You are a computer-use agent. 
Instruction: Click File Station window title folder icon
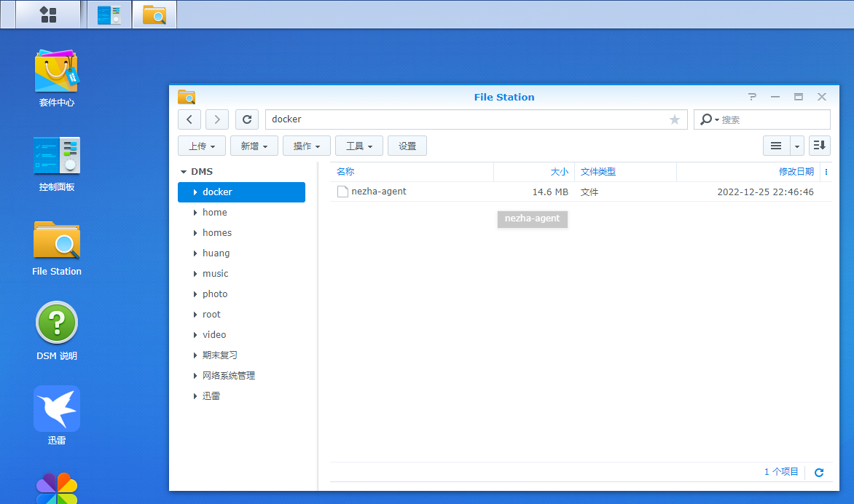187,97
